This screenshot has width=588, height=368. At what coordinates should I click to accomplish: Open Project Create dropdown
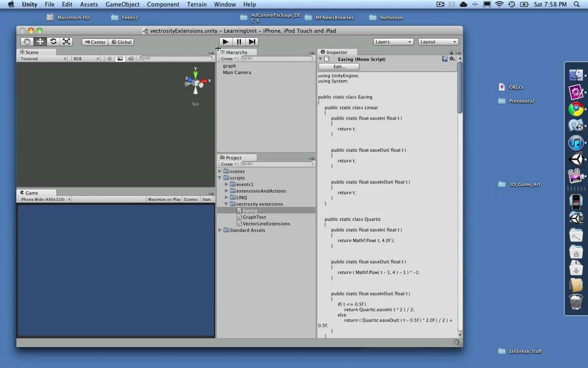228,164
